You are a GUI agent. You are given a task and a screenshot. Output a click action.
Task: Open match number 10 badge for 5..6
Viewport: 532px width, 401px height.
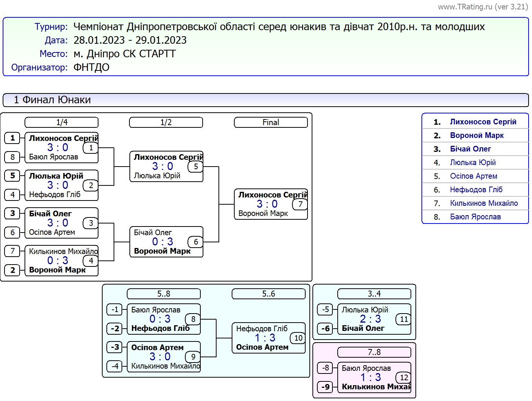pos(298,338)
